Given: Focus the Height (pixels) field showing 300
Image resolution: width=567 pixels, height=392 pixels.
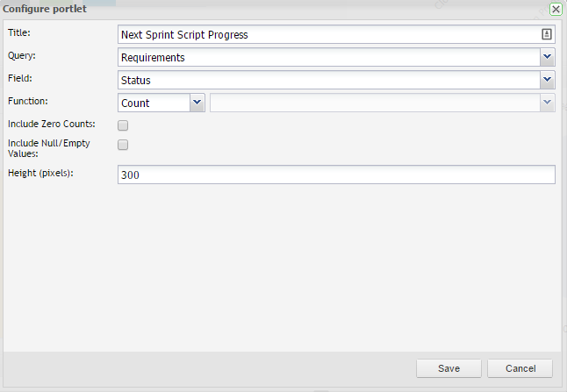Looking at the screenshot, I should [336, 175].
